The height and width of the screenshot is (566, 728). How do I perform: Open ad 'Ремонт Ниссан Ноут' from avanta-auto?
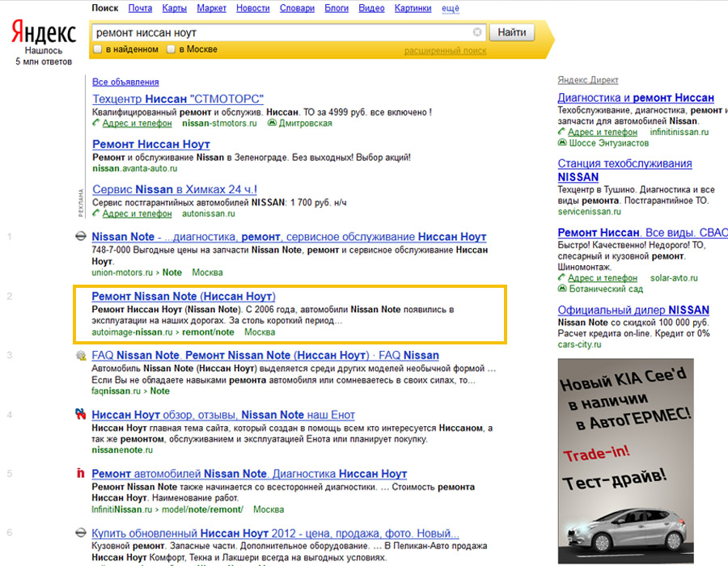coord(151,144)
